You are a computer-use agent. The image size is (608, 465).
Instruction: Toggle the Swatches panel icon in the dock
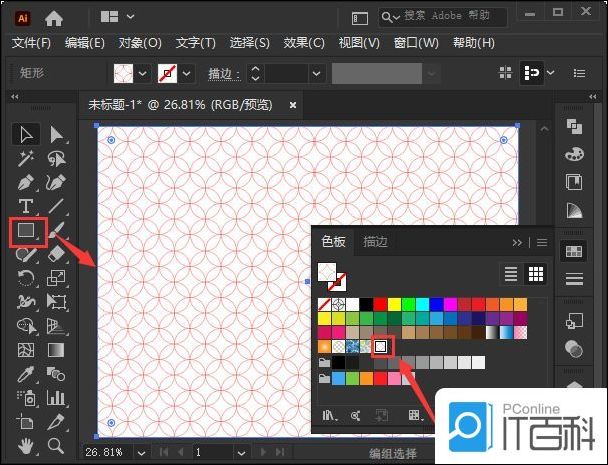point(574,251)
